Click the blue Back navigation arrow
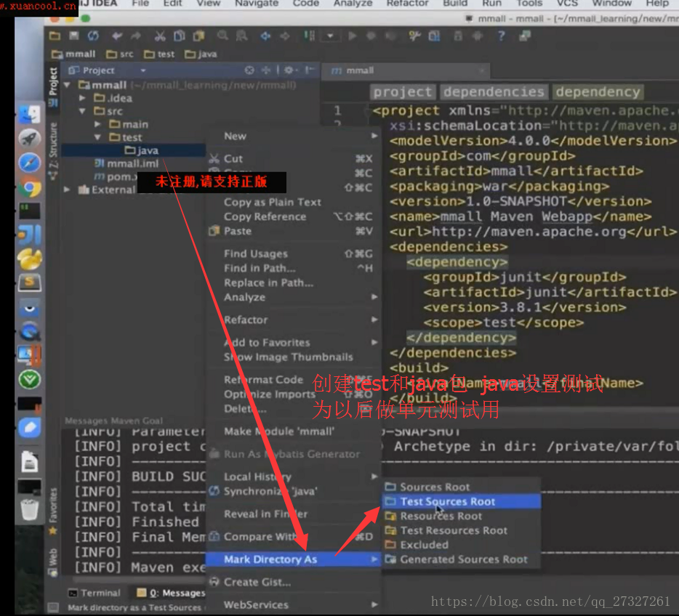The width and height of the screenshot is (679, 616). coord(265,36)
